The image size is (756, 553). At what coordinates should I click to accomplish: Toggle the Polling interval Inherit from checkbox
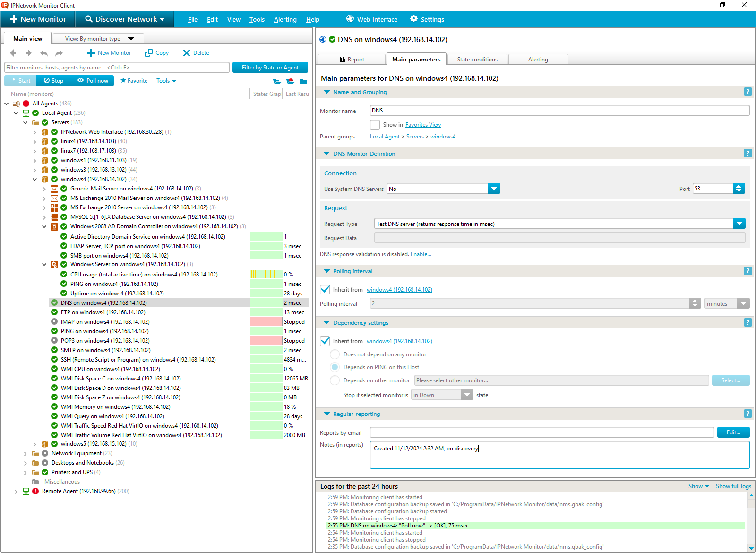(x=325, y=289)
